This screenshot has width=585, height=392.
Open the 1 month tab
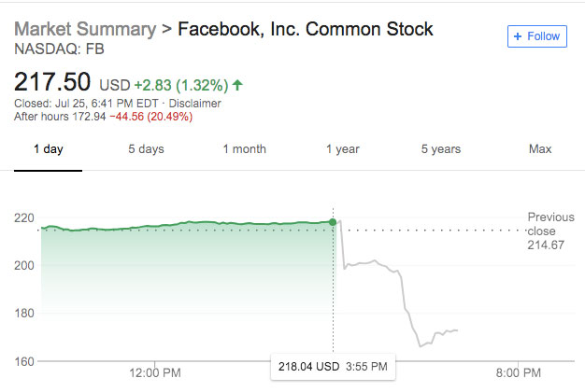244,148
